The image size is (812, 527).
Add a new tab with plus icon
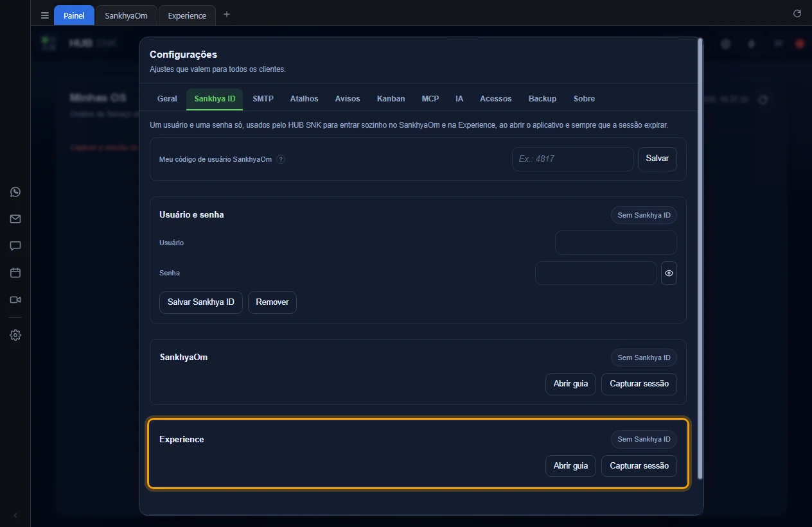226,14
